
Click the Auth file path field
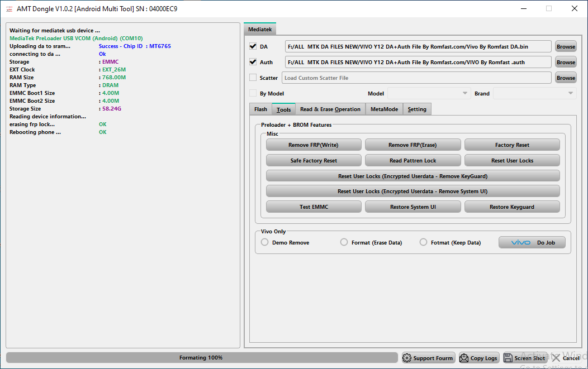[418, 62]
